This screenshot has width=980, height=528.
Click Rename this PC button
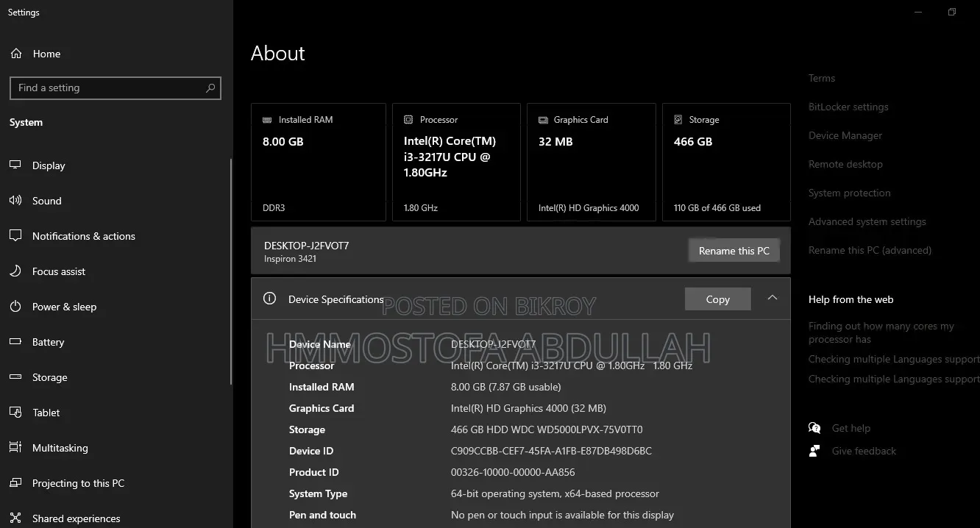[734, 251]
